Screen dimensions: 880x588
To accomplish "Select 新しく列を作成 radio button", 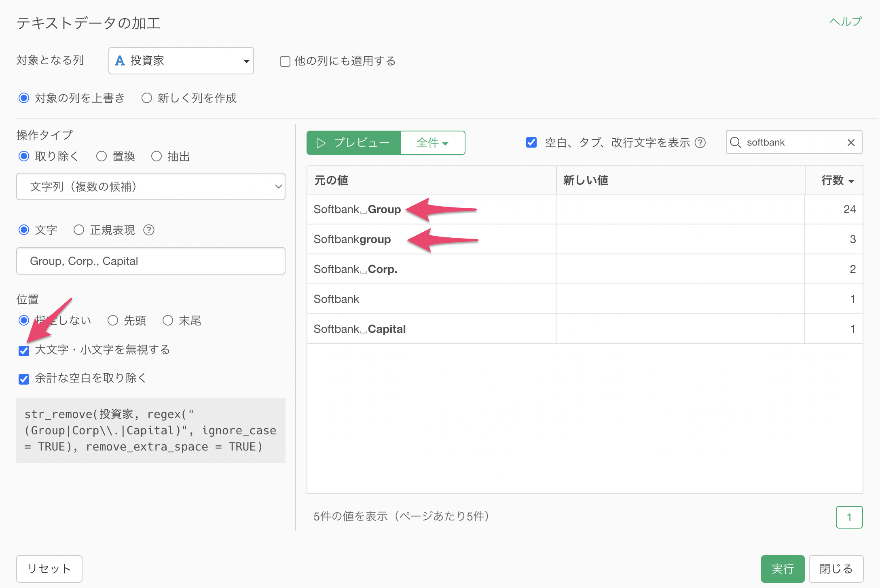I will pos(147,98).
